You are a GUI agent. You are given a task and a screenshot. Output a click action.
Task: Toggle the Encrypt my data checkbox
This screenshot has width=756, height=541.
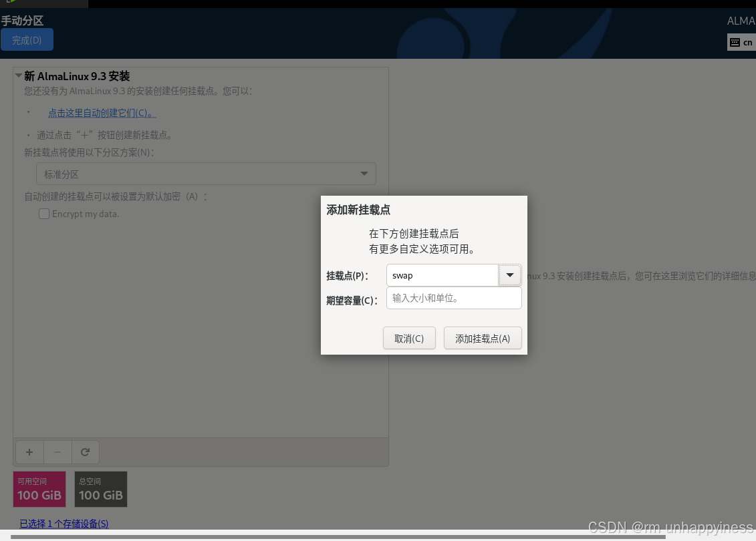44,214
